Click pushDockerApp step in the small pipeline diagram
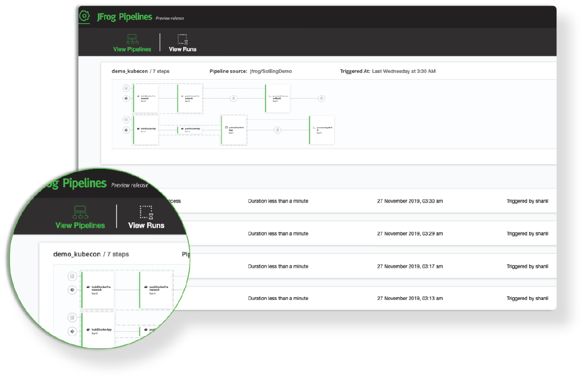Screen dimensions: 588x383 190,130
